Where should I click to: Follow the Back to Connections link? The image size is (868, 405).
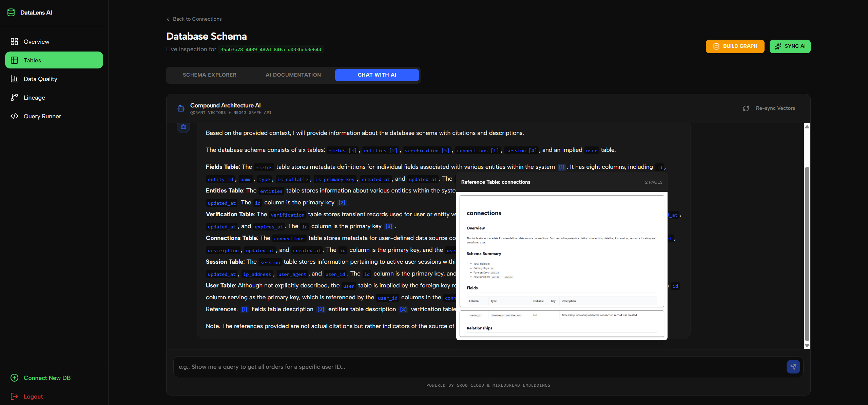point(194,19)
